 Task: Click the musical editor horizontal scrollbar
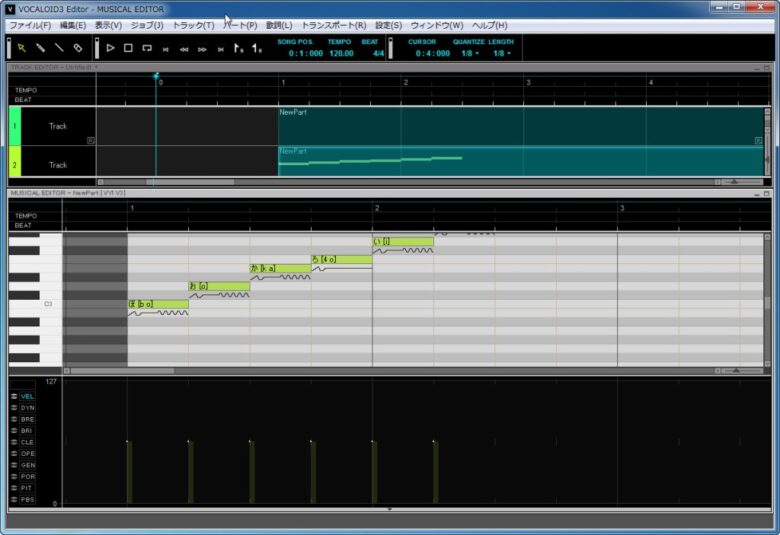(x=122, y=371)
